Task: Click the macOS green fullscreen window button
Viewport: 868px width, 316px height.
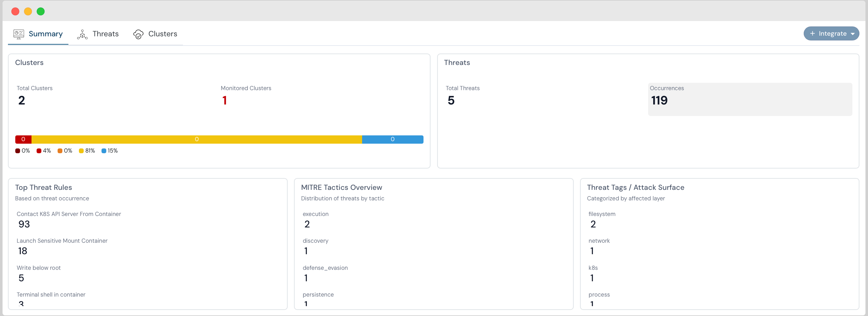Action: click(x=41, y=11)
